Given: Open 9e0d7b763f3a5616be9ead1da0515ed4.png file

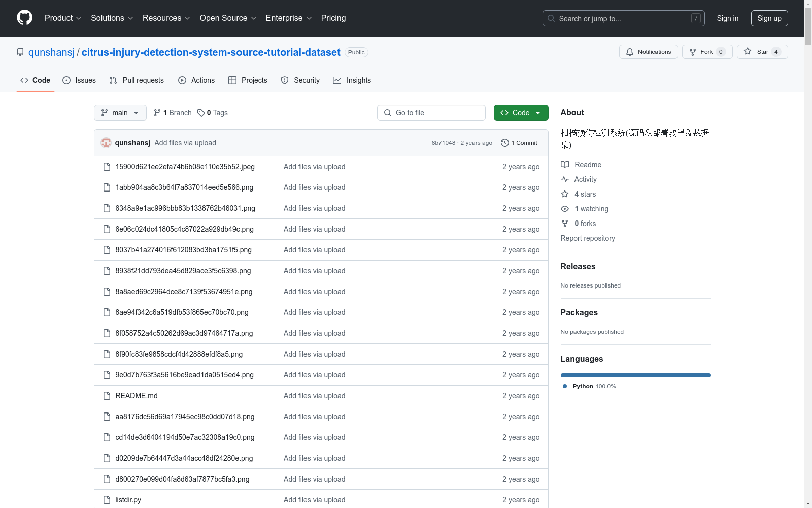Looking at the screenshot, I should click(x=184, y=375).
